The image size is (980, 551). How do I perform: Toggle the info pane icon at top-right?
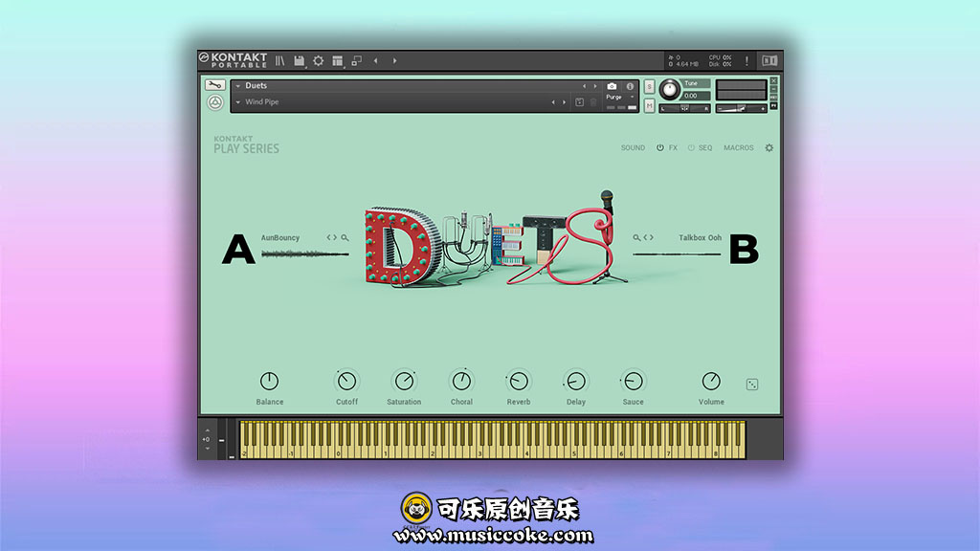[x=769, y=60]
